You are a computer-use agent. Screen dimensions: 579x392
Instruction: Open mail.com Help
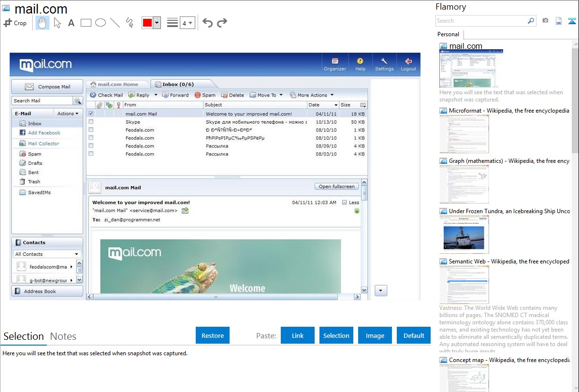pyautogui.click(x=360, y=64)
